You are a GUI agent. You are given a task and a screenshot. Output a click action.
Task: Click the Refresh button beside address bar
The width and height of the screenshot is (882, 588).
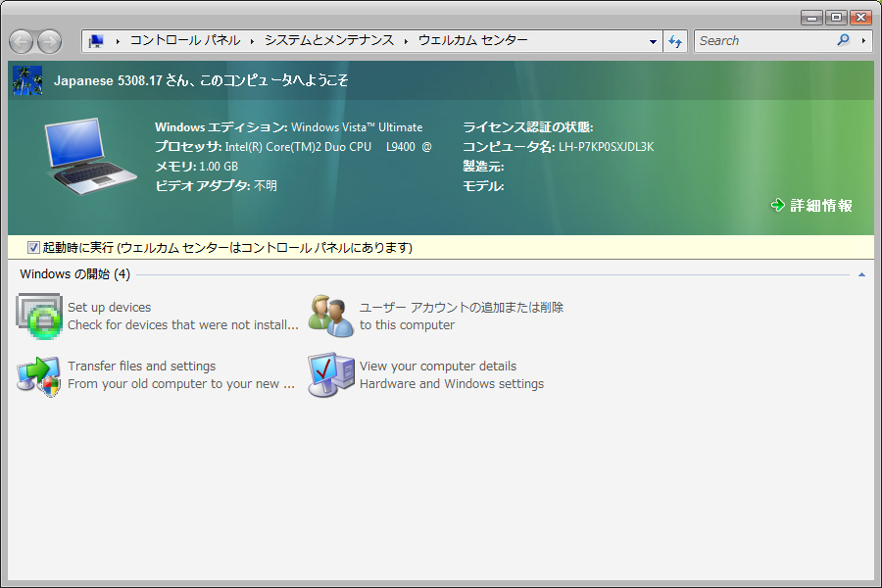tap(675, 41)
